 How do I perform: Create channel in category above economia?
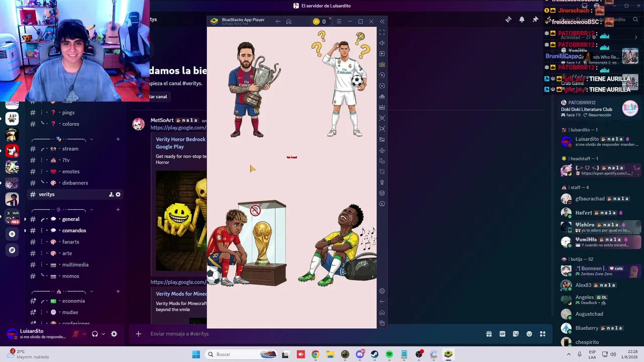pos(118,292)
